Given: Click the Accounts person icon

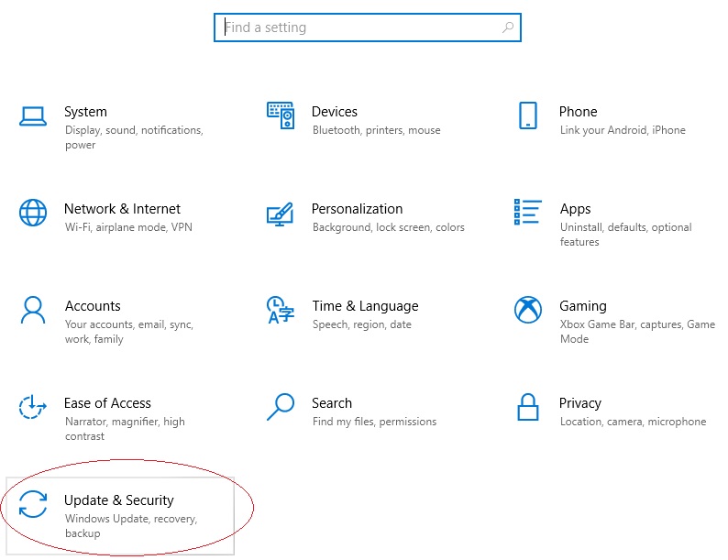Looking at the screenshot, I should (33, 310).
